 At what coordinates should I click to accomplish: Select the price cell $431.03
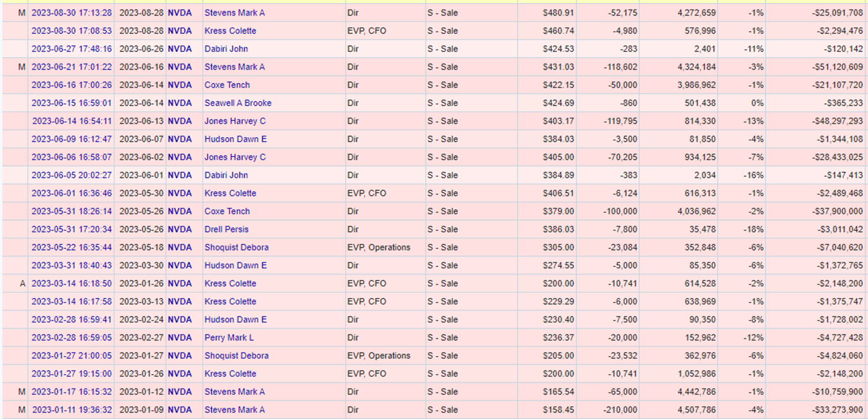[x=558, y=67]
